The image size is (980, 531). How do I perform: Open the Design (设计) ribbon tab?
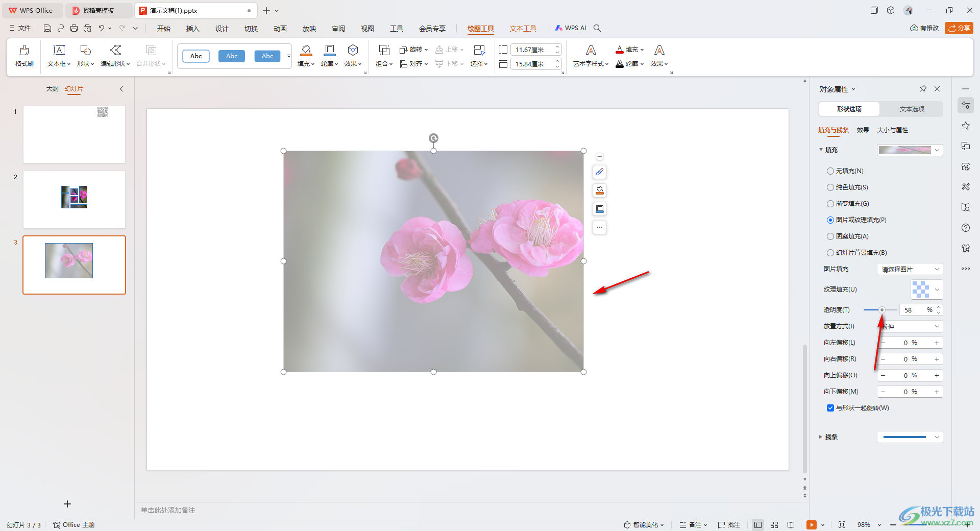[x=222, y=29]
